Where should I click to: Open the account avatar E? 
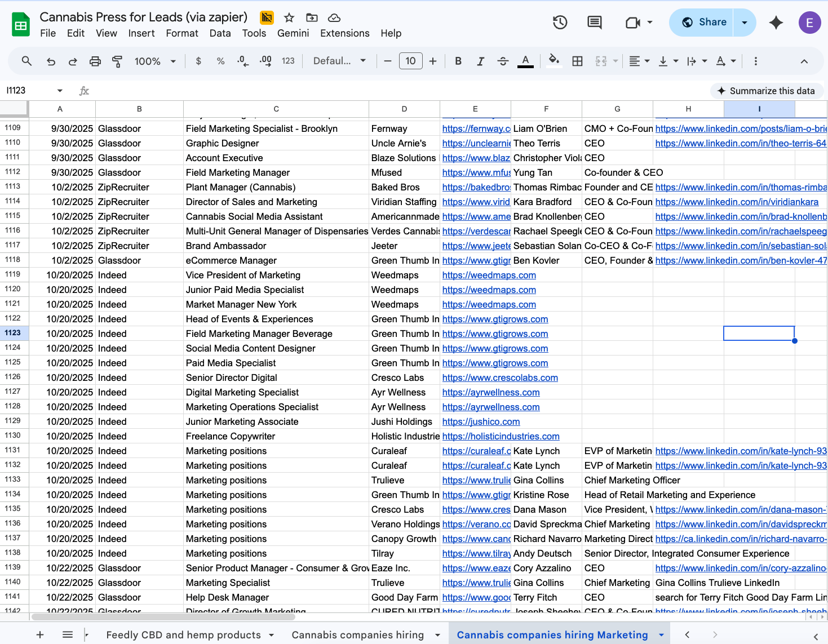point(809,23)
